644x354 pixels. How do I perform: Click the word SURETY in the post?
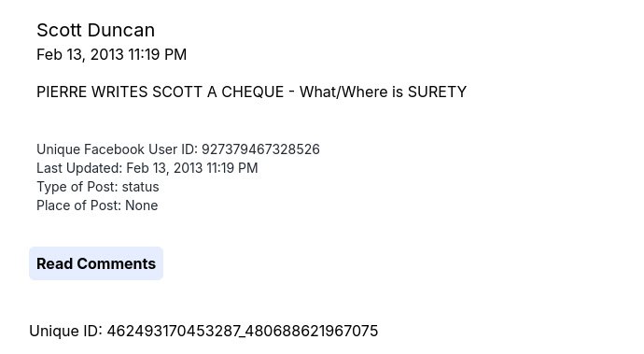click(x=437, y=92)
